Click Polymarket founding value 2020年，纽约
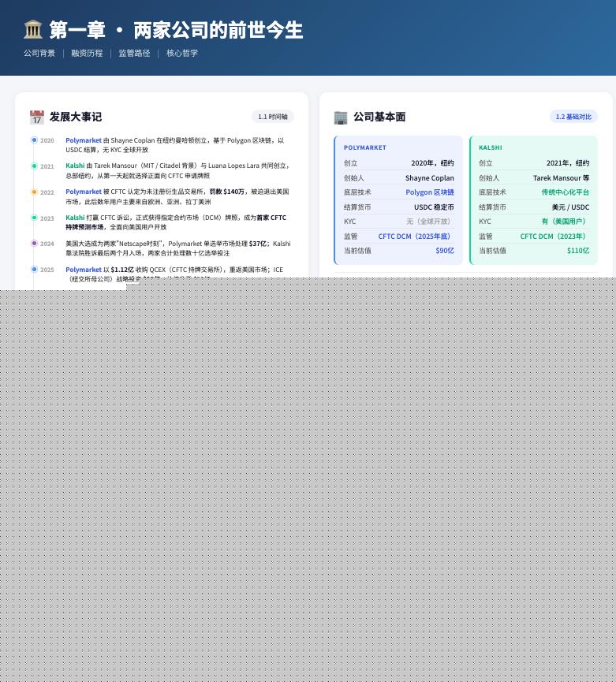The height and width of the screenshot is (682, 616). pyautogui.click(x=432, y=163)
